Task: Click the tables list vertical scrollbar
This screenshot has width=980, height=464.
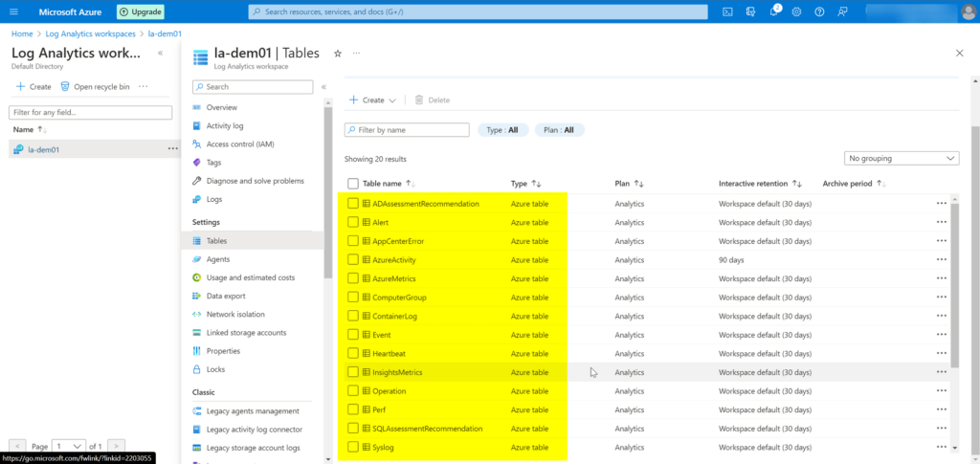Action: [954, 285]
